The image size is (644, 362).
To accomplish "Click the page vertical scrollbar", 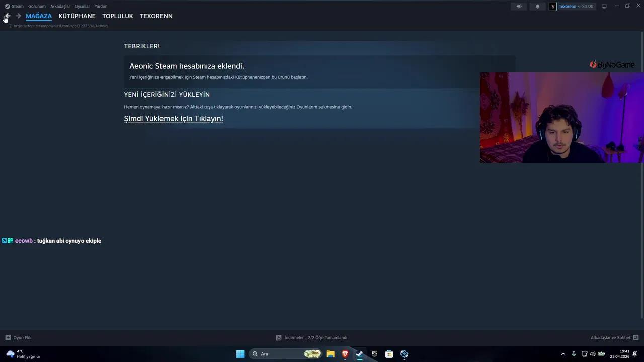I will point(642,175).
